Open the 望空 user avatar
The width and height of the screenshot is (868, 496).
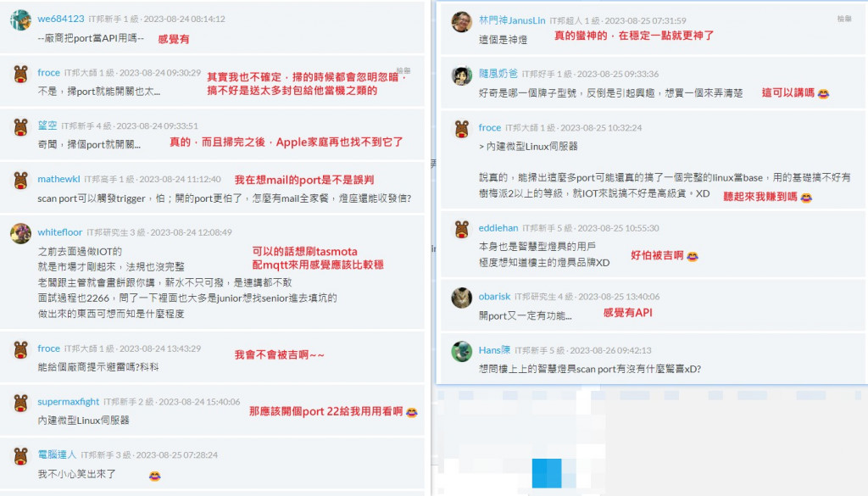pyautogui.click(x=20, y=127)
